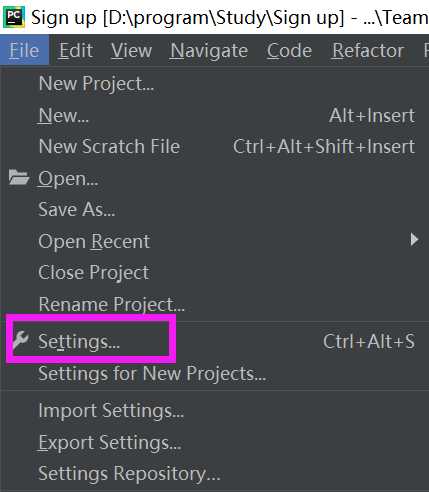Create a New Scratch File
Screen dimensions: 429x492
pyautogui.click(x=214, y=146)
